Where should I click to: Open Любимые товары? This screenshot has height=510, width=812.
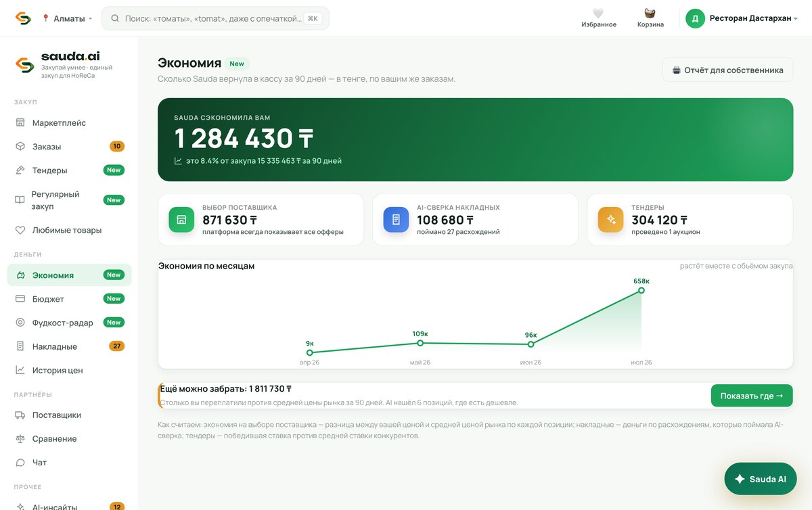pyautogui.click(x=69, y=230)
